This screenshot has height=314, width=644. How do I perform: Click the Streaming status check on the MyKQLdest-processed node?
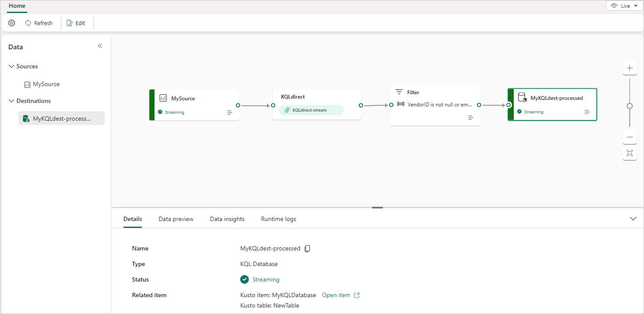pyautogui.click(x=519, y=112)
